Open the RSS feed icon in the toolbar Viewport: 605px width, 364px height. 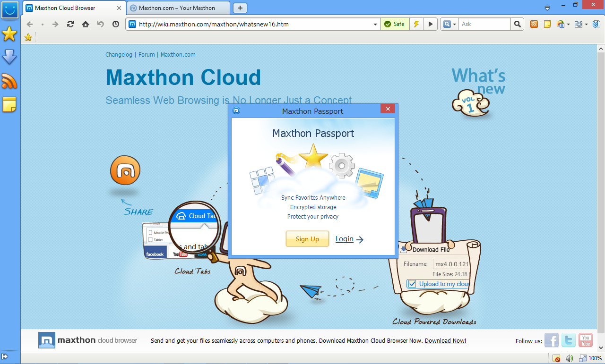pos(534,24)
